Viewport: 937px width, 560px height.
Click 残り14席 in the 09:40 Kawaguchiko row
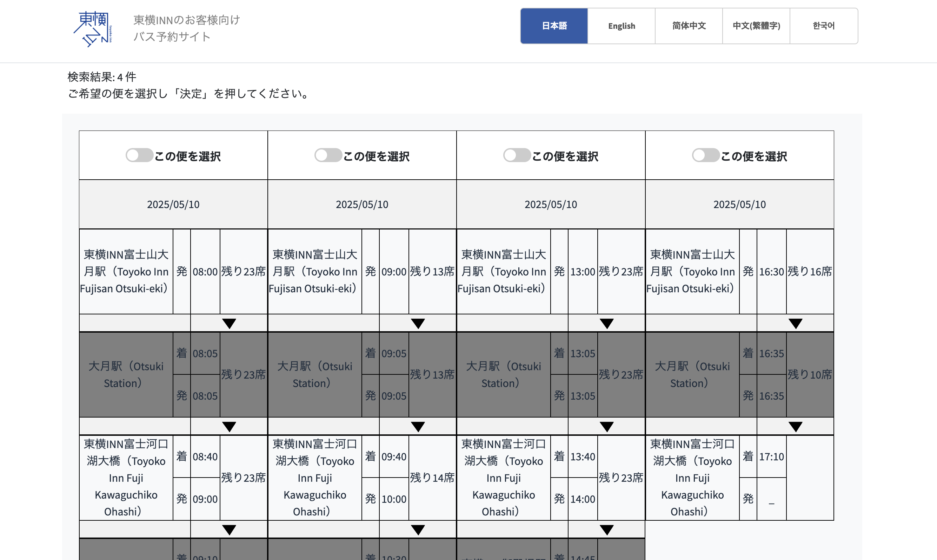pyautogui.click(x=432, y=478)
